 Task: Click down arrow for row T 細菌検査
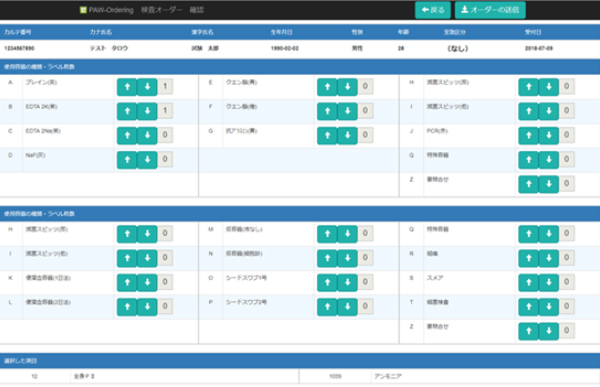click(549, 307)
